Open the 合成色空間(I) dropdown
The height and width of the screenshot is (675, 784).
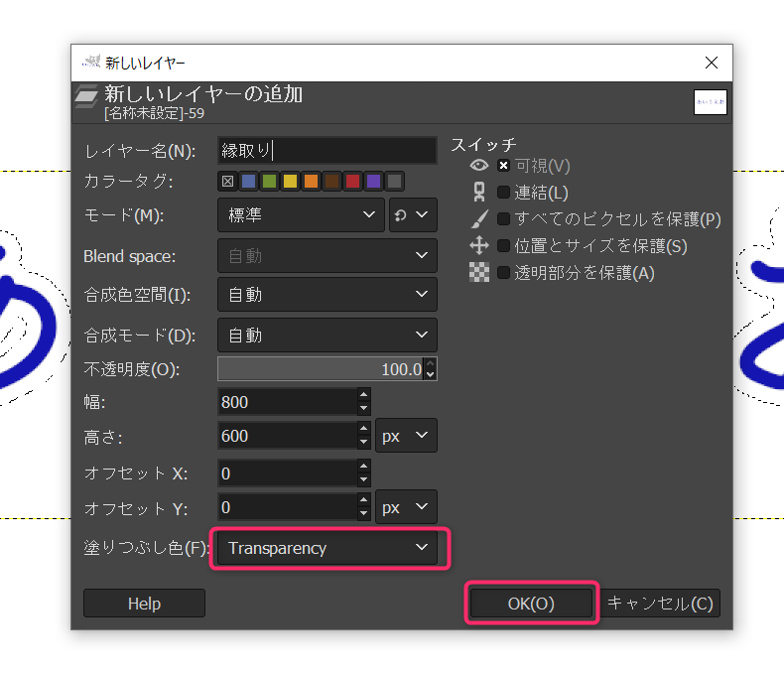(327, 295)
